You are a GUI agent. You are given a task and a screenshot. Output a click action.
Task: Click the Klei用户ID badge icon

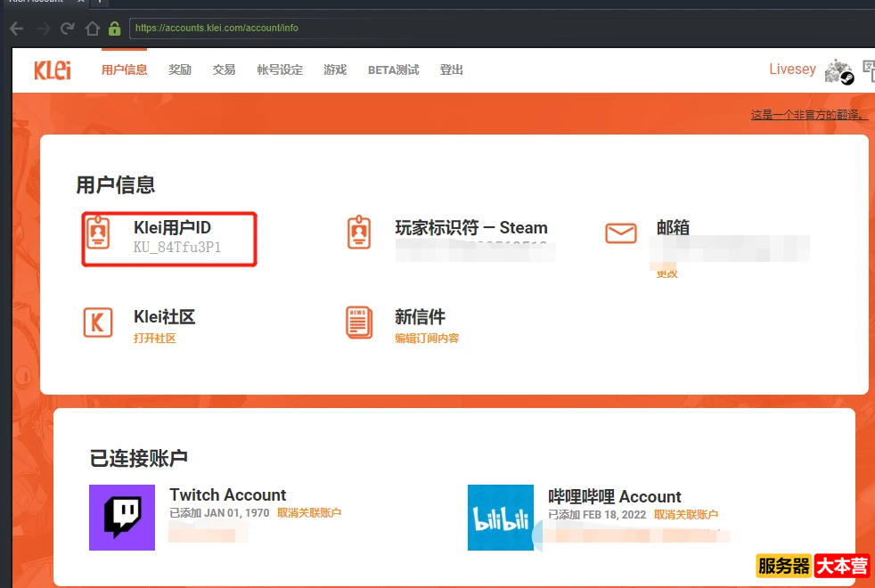point(98,233)
